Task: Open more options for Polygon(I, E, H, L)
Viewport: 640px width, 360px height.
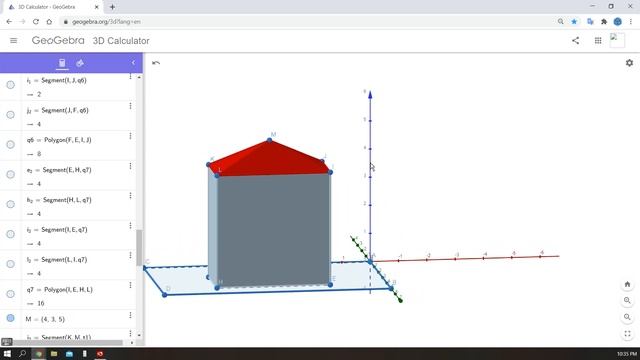Action: (130, 285)
